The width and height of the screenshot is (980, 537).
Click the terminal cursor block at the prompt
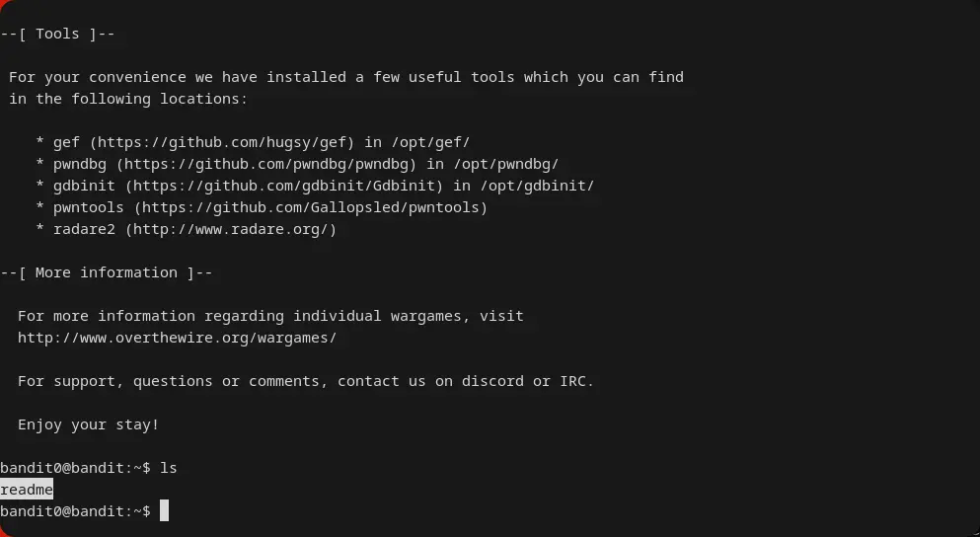[x=164, y=510]
